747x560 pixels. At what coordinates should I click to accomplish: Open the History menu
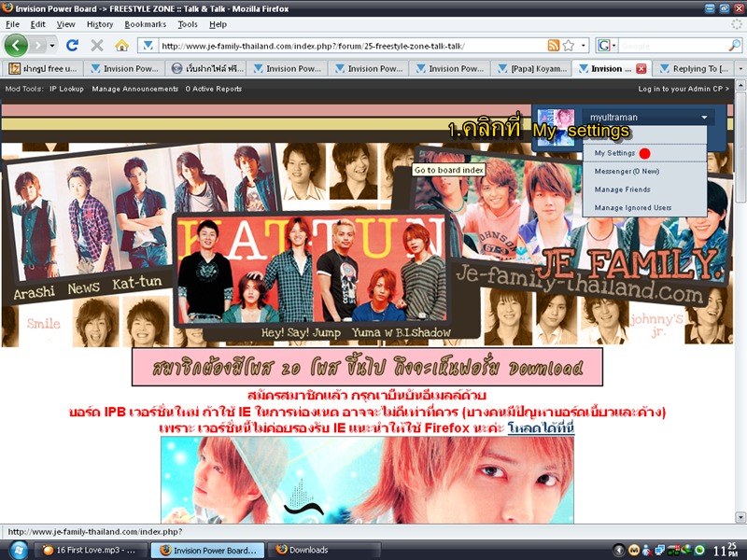100,24
